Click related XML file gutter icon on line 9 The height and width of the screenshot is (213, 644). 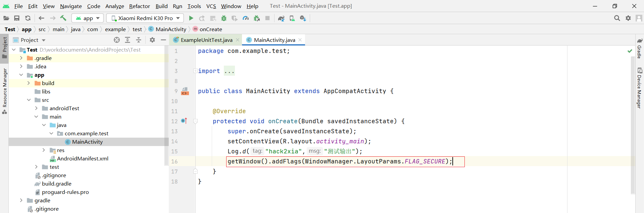point(185,91)
